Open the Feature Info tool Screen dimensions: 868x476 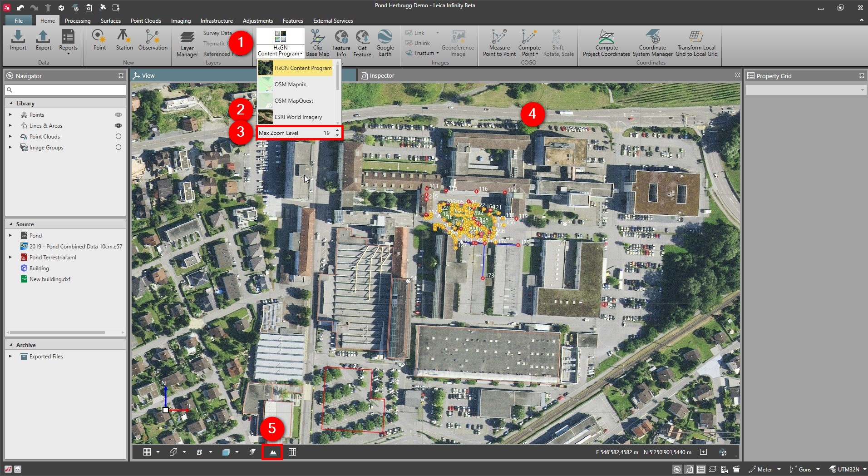341,43
